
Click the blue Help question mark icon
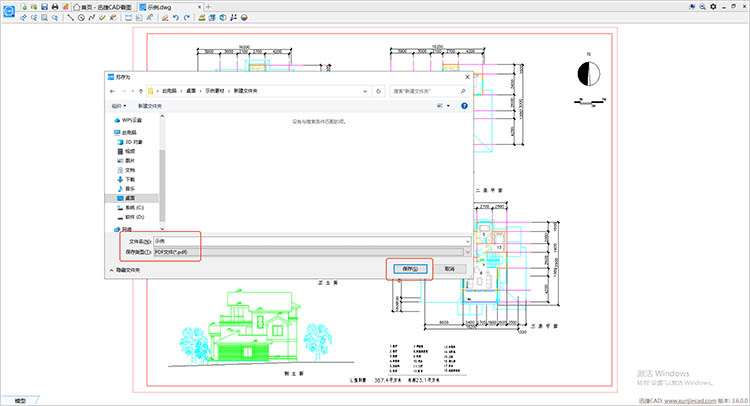[x=464, y=106]
